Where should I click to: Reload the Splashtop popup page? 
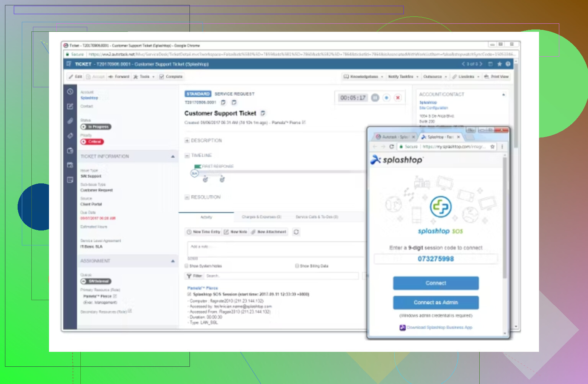(x=392, y=147)
